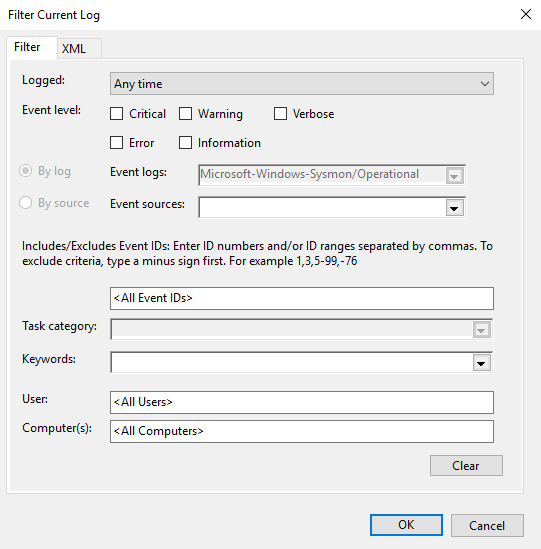Click the All Computers text field
The image size is (541, 549).
302,431
